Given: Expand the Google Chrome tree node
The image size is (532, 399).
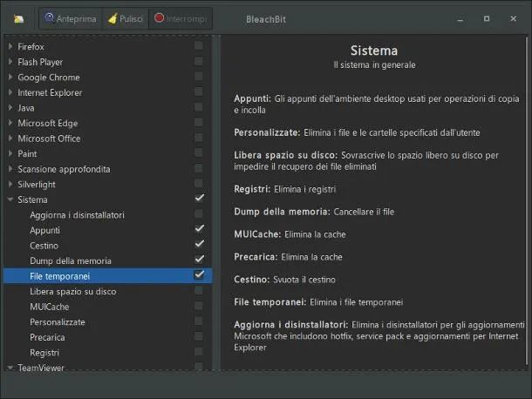Looking at the screenshot, I should pyautogui.click(x=10, y=77).
